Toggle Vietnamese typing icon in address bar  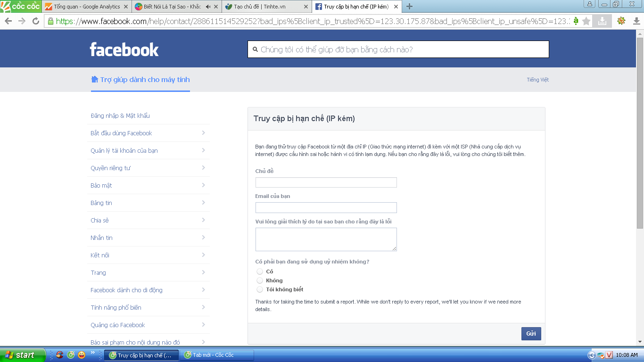(x=576, y=21)
